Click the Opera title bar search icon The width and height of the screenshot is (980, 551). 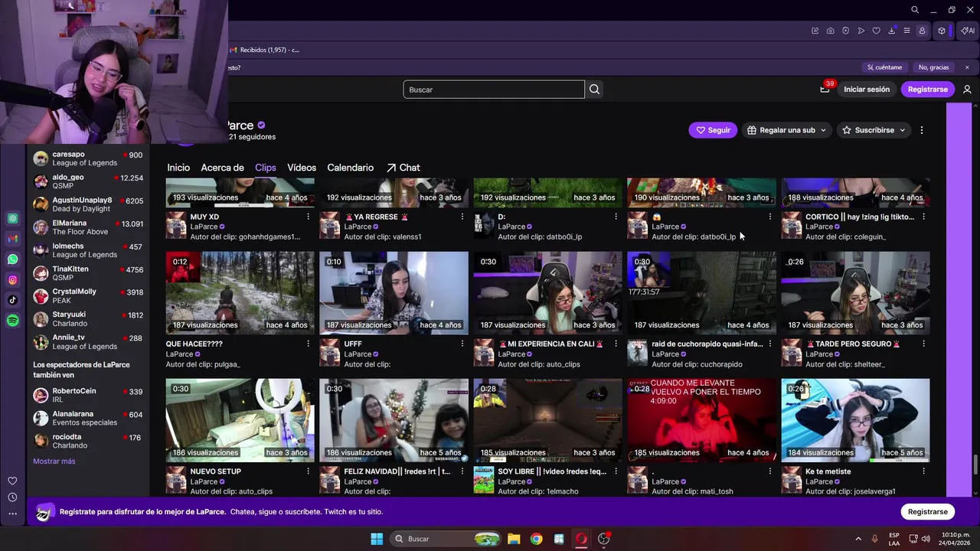[x=915, y=10]
